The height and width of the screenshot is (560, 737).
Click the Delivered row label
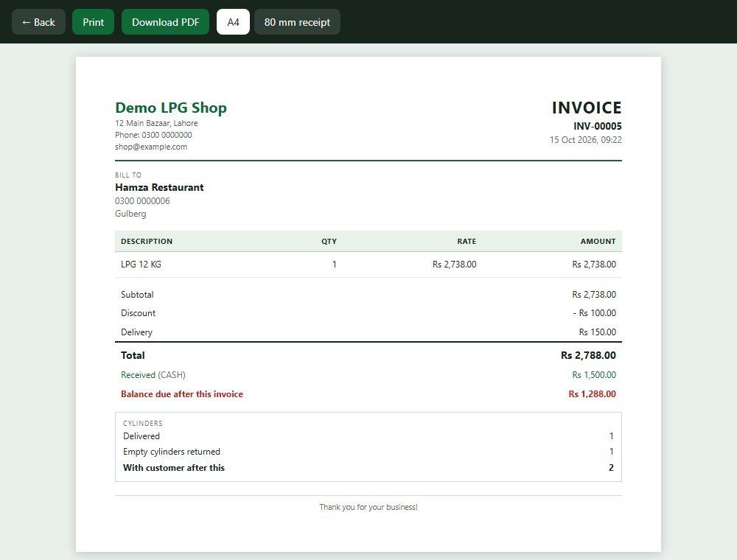coord(142,436)
